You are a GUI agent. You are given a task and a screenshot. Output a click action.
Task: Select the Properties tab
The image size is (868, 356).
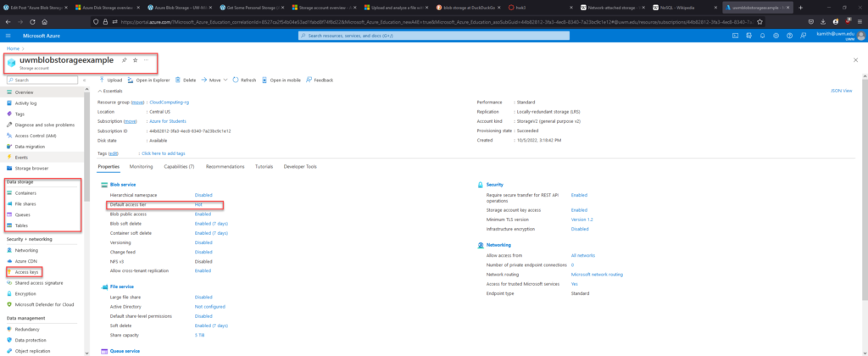click(108, 166)
